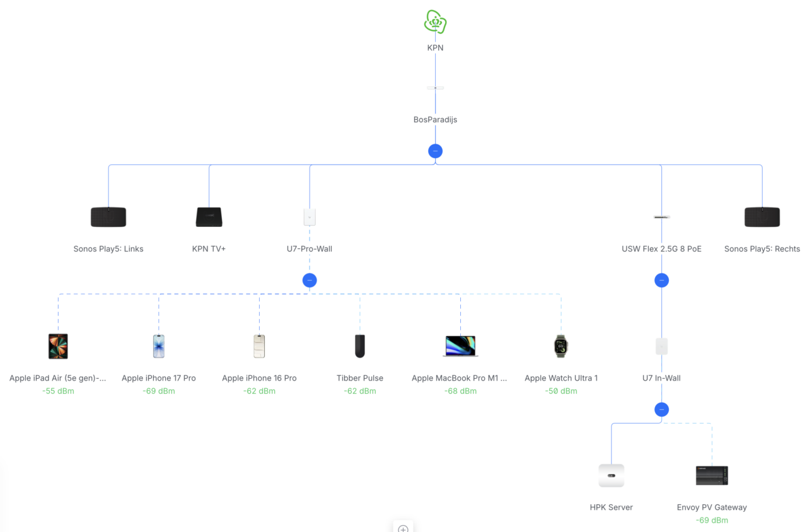Select the U7-Pro-Wall access point icon
807x532 pixels.
[x=310, y=217]
